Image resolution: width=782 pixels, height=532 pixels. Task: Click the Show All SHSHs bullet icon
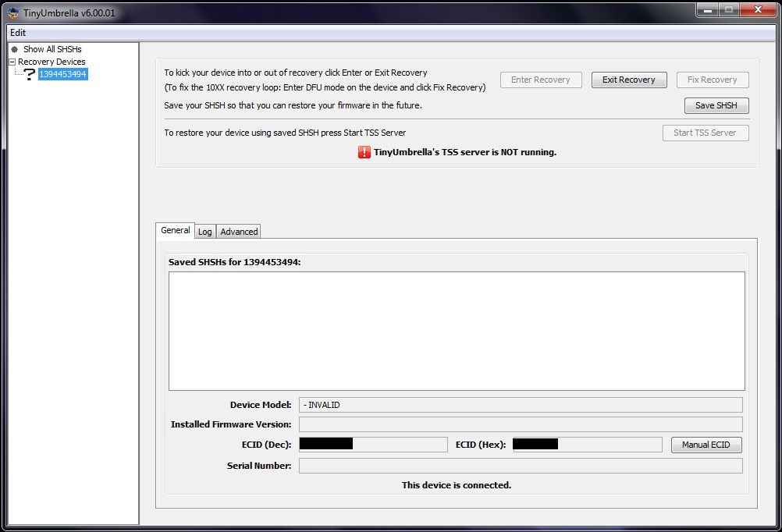click(x=15, y=49)
